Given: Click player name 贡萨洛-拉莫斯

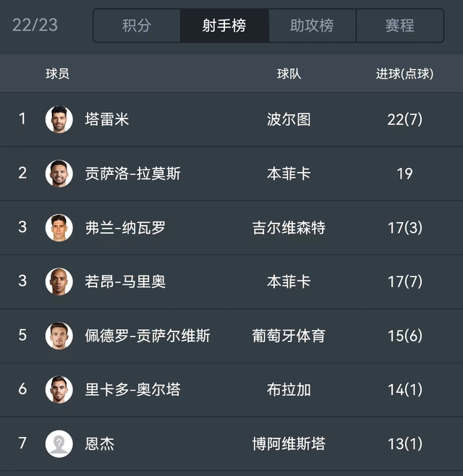Looking at the screenshot, I should (133, 174).
